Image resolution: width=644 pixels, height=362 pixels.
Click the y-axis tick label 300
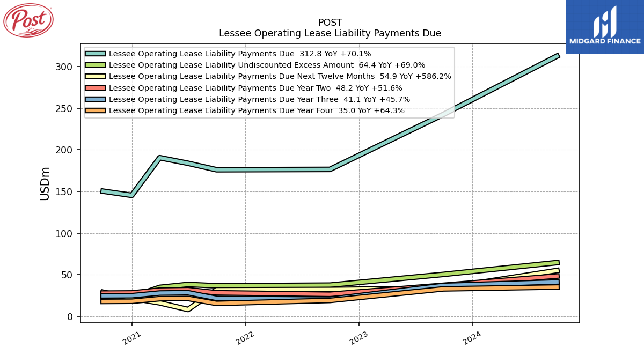tap(64, 67)
